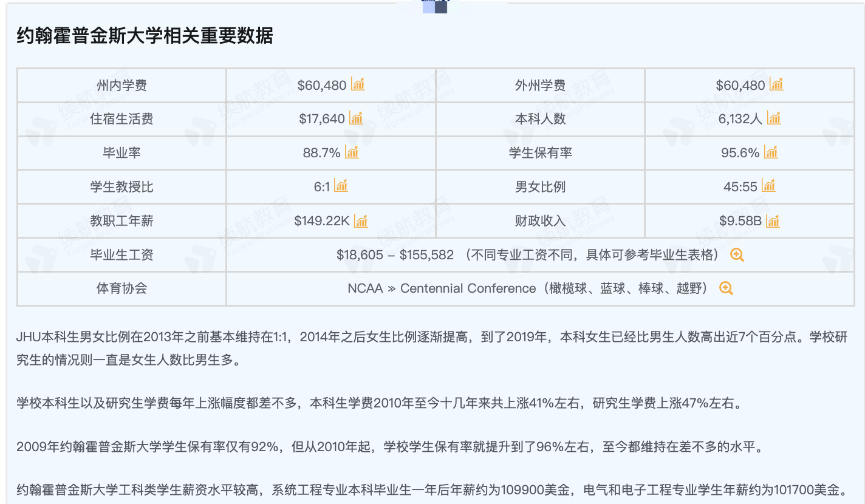Viewport: 865px width, 504px height.
Task: Select the 州内学费 label cell
Action: [121, 85]
